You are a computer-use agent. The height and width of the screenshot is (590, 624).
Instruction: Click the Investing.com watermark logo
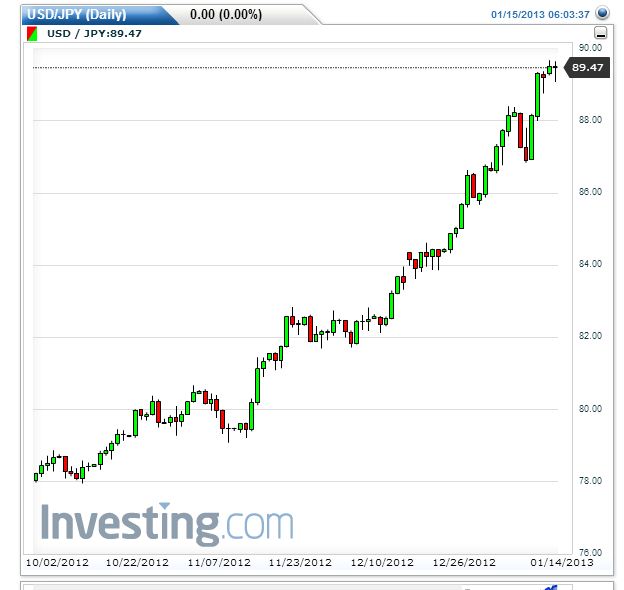pos(167,524)
